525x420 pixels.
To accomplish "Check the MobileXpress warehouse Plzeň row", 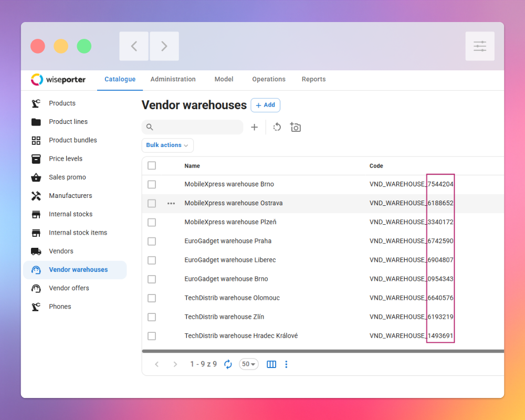I will point(152,223).
